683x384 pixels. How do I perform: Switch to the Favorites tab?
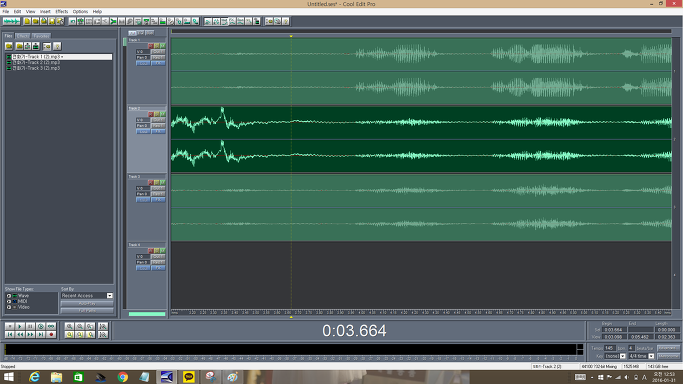41,36
